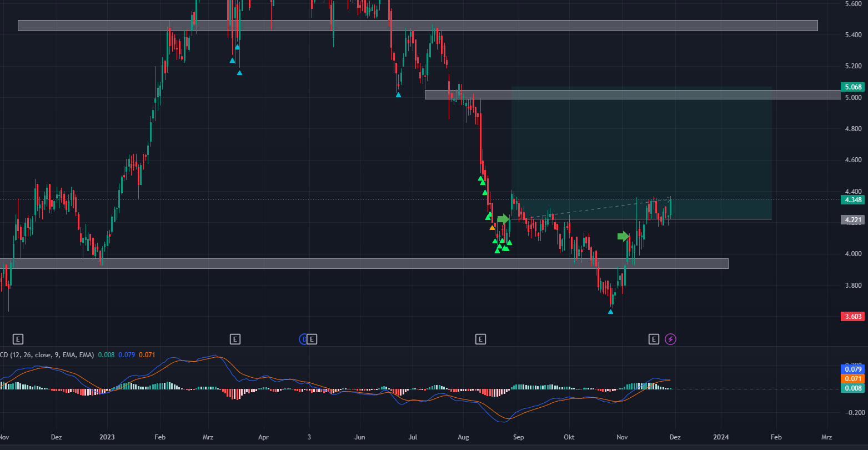Open the MACD indicator legend text
This screenshot has height=450, width=868.
tap(50, 354)
